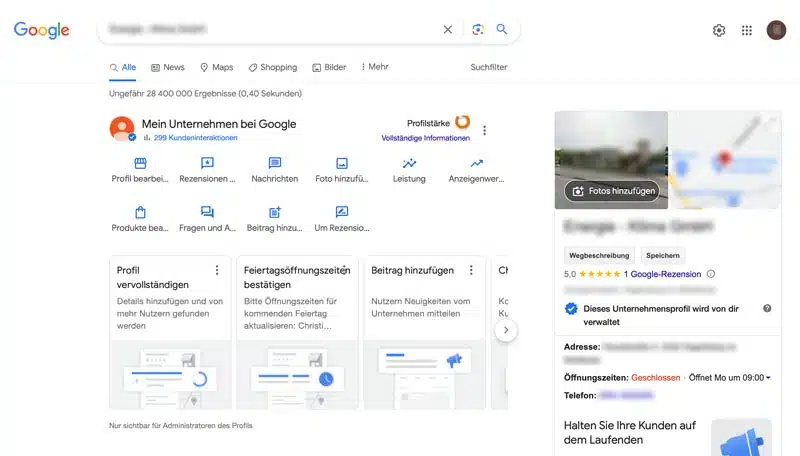This screenshot has height=456, width=800.
Task: Click the Google logo
Action: point(41,30)
